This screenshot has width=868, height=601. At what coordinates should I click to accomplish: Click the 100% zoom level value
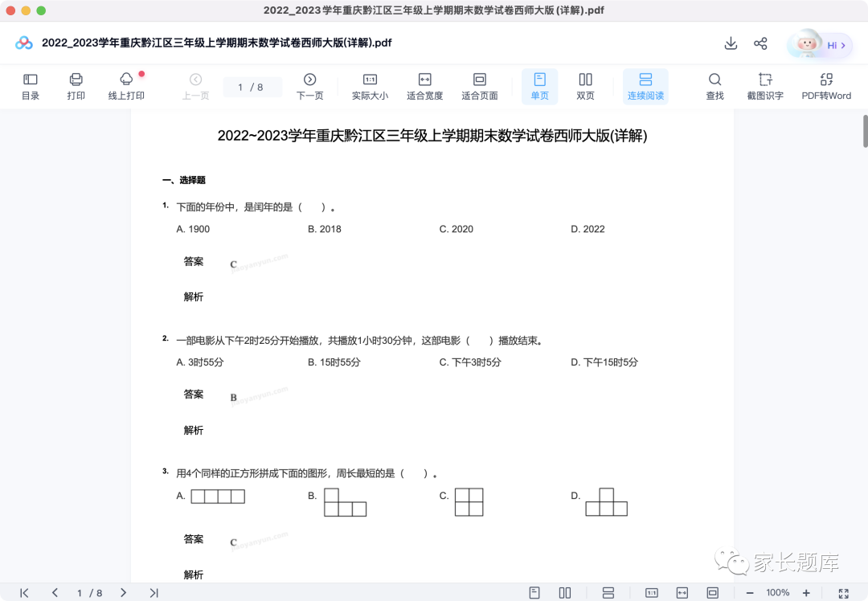(x=778, y=593)
